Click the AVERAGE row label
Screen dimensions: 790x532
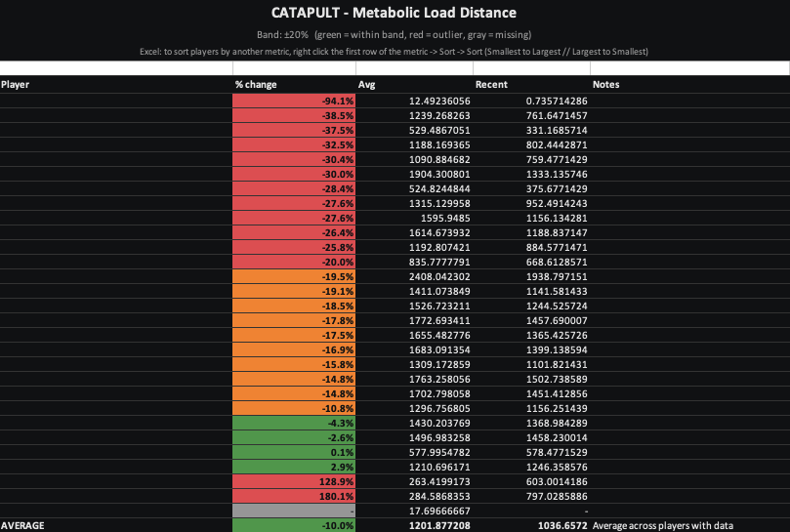tap(23, 525)
